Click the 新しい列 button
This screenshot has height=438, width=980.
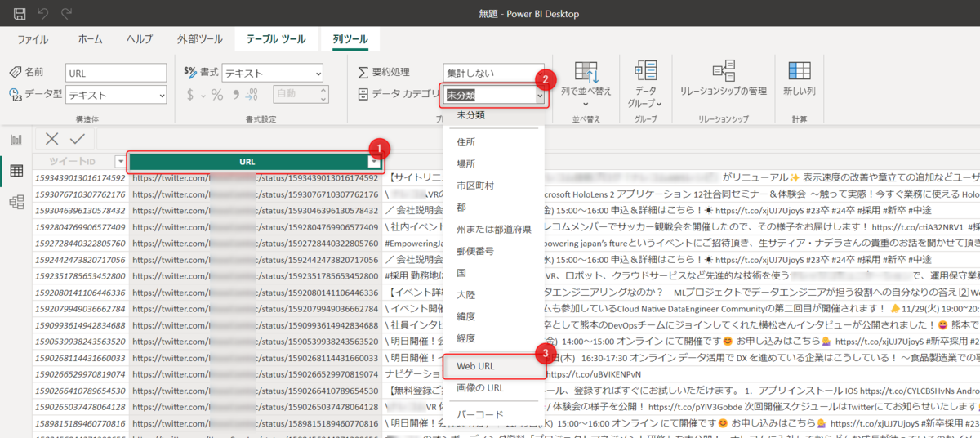pyautogui.click(x=799, y=80)
